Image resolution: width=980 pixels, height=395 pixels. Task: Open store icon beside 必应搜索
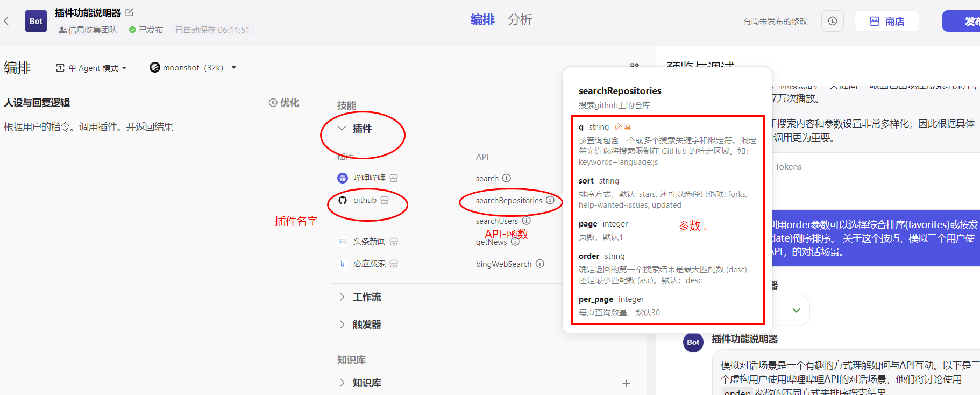coord(394,264)
